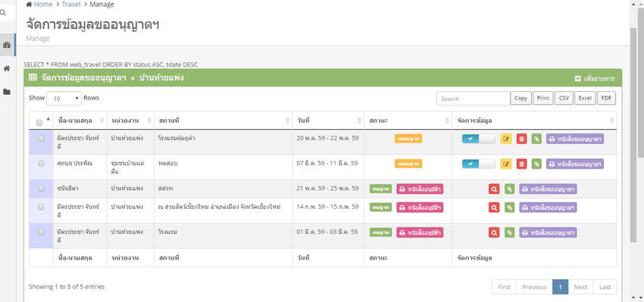
Task: Check the box for the โรงแรมคุ้มภูคำ row
Action: 41,138
